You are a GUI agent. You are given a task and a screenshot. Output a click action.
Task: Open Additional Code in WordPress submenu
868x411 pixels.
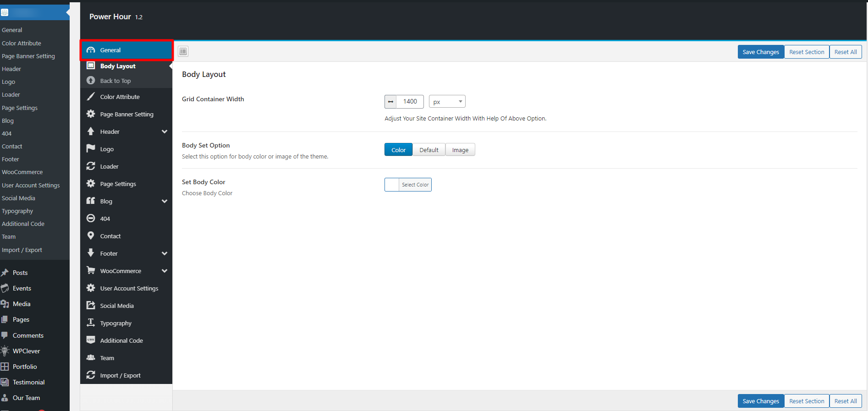point(23,224)
